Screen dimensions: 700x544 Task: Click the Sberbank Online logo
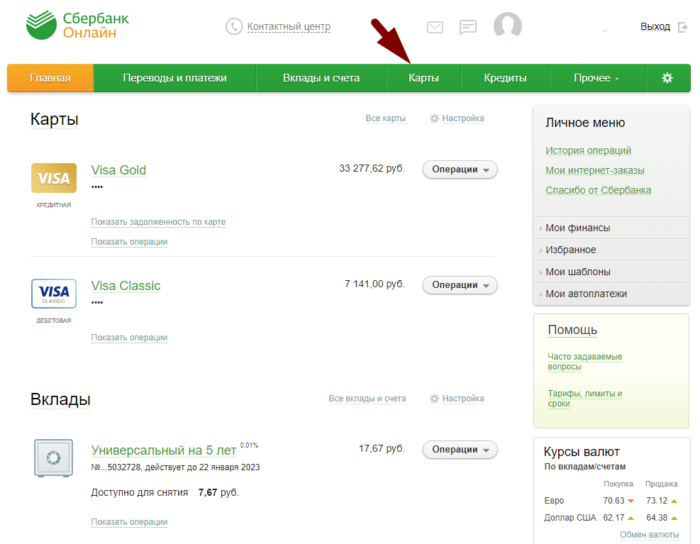point(71,25)
